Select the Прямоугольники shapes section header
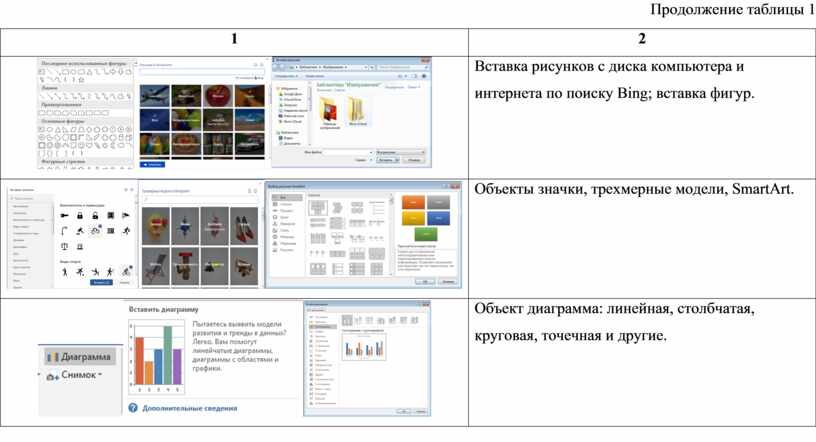 click(86, 105)
